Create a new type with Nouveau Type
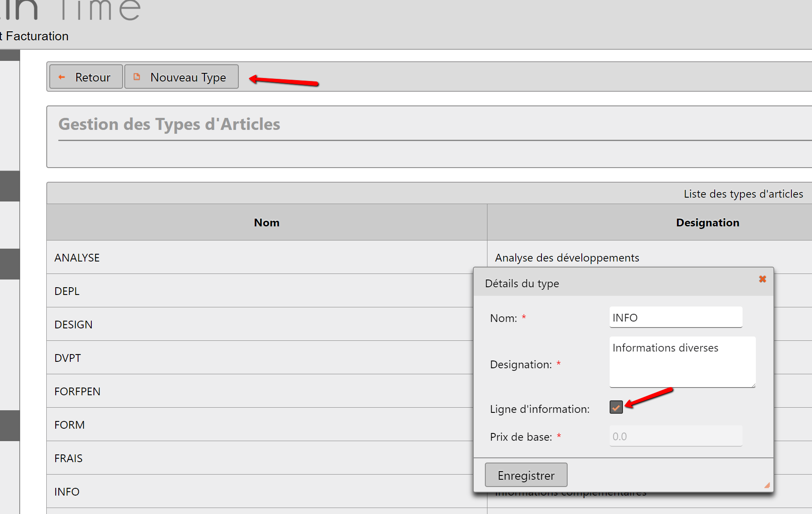This screenshot has width=812, height=514. tap(181, 77)
